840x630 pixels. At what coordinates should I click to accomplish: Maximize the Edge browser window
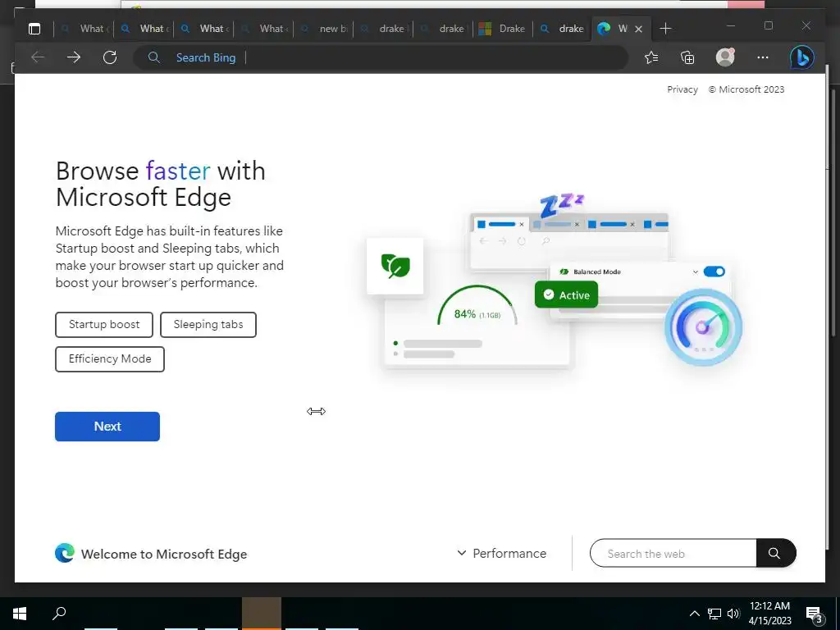click(x=768, y=25)
